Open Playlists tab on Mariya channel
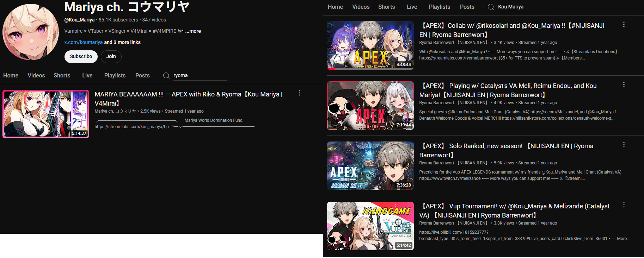Screen dimensions: 644x258 pyautogui.click(x=115, y=75)
